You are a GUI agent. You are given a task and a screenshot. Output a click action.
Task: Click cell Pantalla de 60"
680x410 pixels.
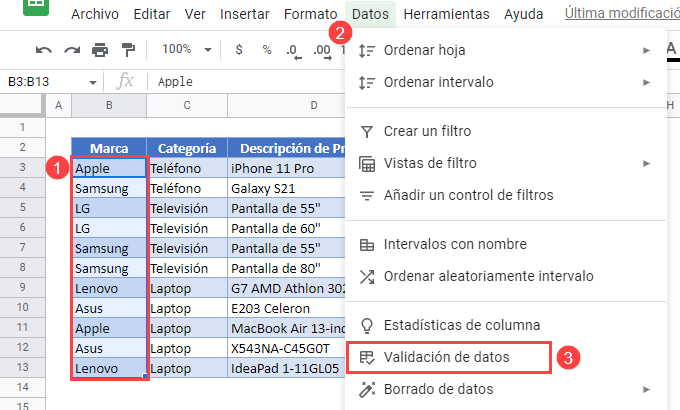point(286,228)
